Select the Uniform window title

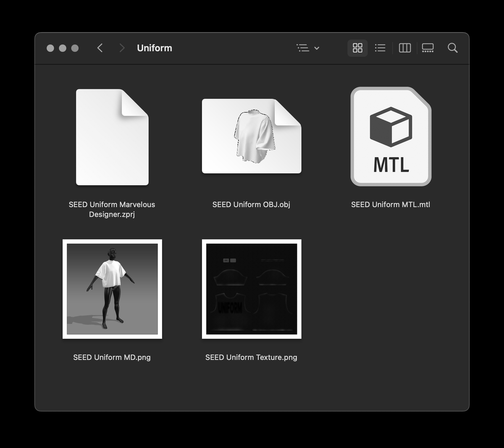[155, 48]
